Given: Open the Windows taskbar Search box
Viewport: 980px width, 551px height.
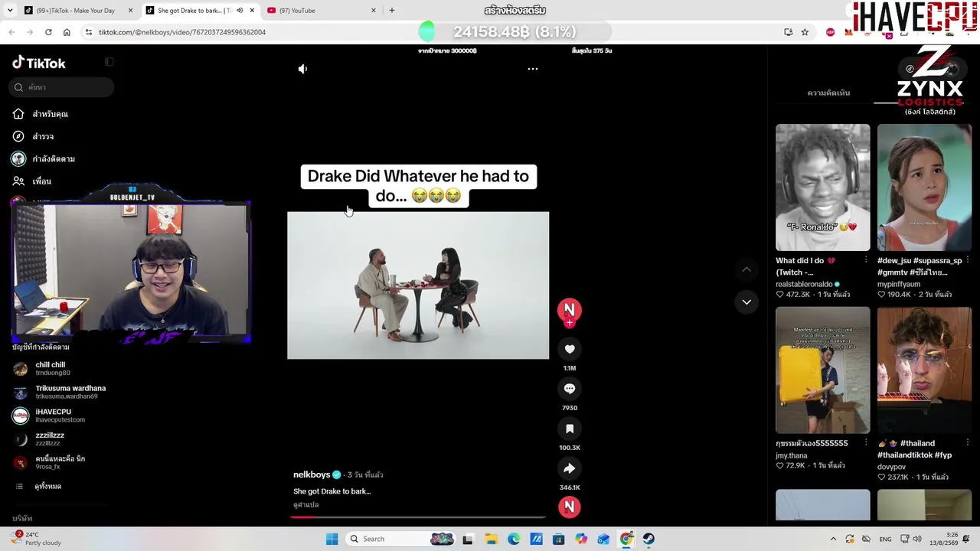Looking at the screenshot, I should 400,539.
